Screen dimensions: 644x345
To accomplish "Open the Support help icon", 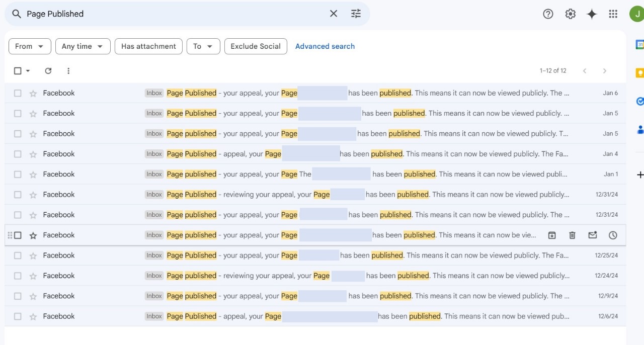I will click(548, 14).
